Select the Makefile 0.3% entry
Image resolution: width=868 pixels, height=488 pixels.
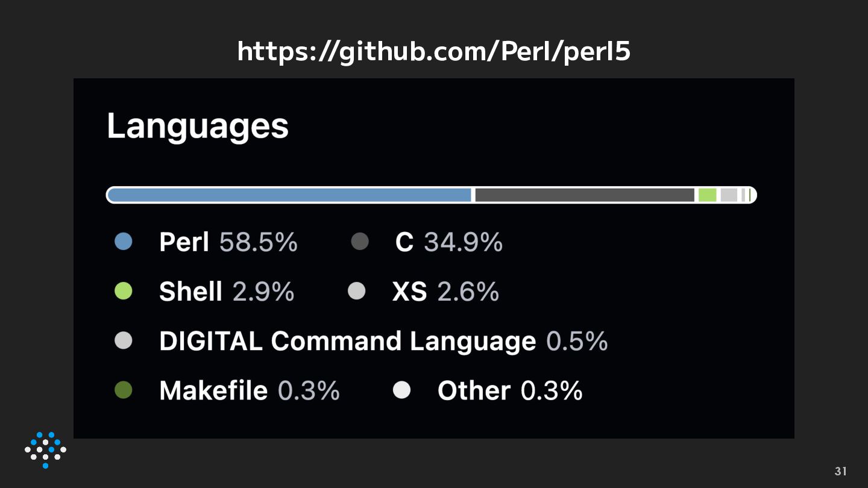pyautogui.click(x=250, y=391)
